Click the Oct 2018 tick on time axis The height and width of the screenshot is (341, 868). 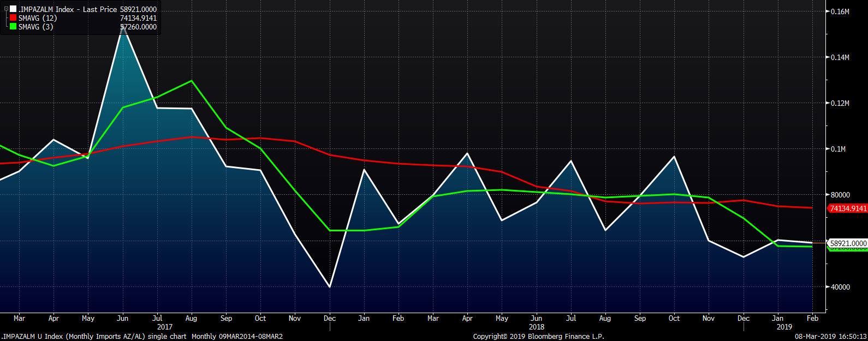(674, 318)
